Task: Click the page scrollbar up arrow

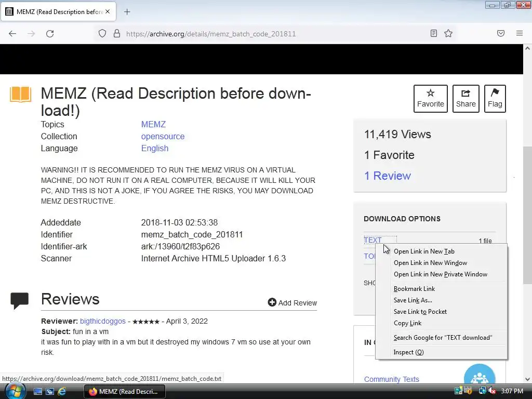Action: (528, 48)
